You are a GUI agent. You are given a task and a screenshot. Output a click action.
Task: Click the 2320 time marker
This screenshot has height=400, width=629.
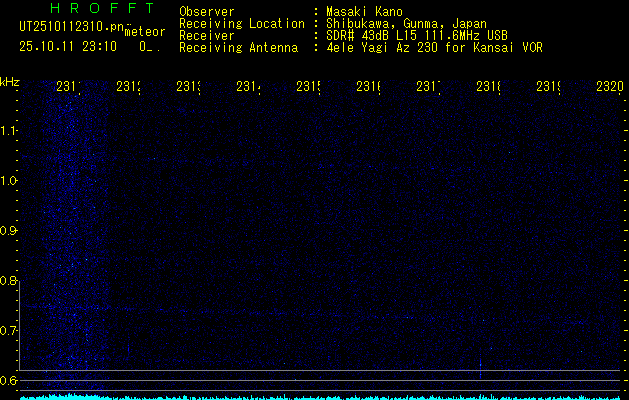609,88
